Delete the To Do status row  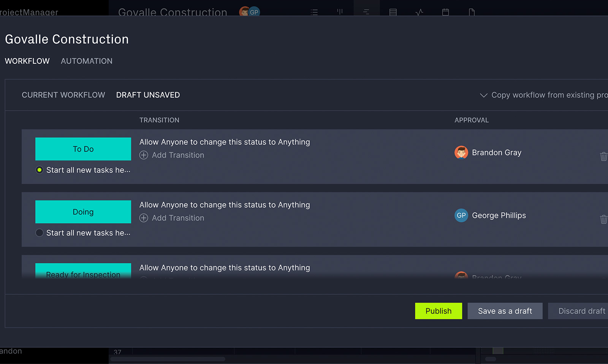pyautogui.click(x=603, y=156)
